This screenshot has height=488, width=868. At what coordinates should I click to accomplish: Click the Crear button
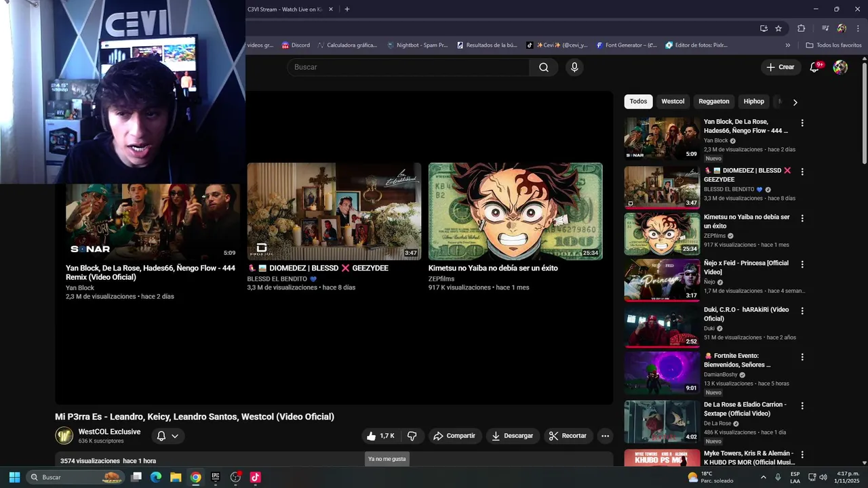coord(781,67)
